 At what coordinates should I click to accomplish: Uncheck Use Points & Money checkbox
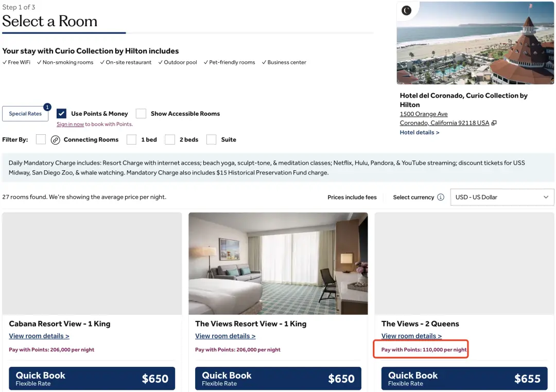62,114
